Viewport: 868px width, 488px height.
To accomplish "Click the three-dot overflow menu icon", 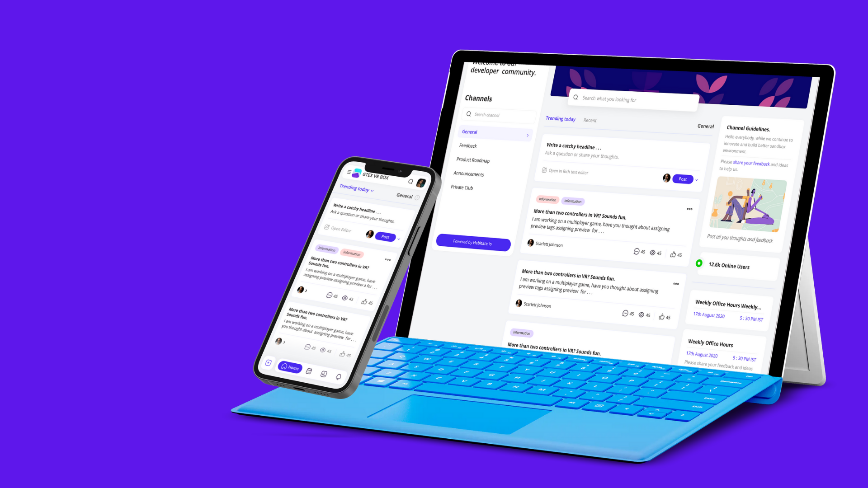I will coord(689,209).
